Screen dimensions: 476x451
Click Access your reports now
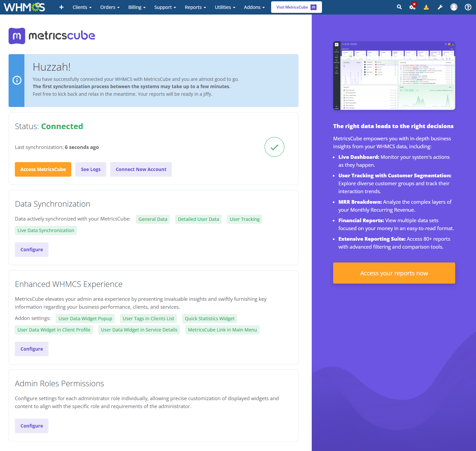(394, 273)
